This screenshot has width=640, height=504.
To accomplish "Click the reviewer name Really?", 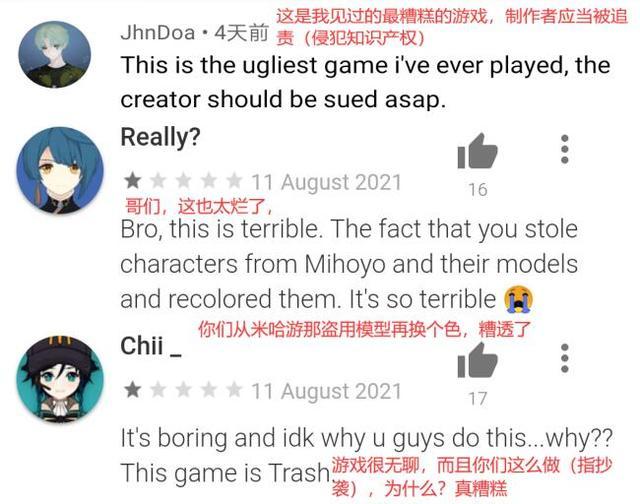I will 160,137.
